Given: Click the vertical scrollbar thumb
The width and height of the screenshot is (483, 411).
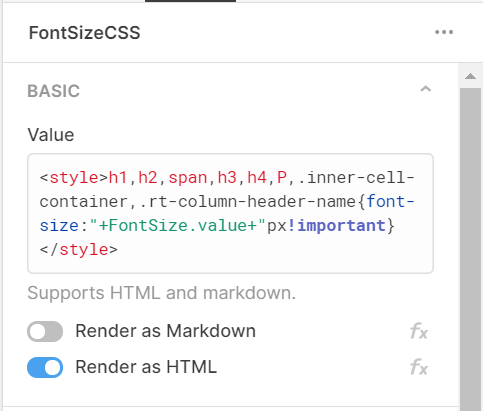Looking at the screenshot, I should pyautogui.click(x=470, y=249).
